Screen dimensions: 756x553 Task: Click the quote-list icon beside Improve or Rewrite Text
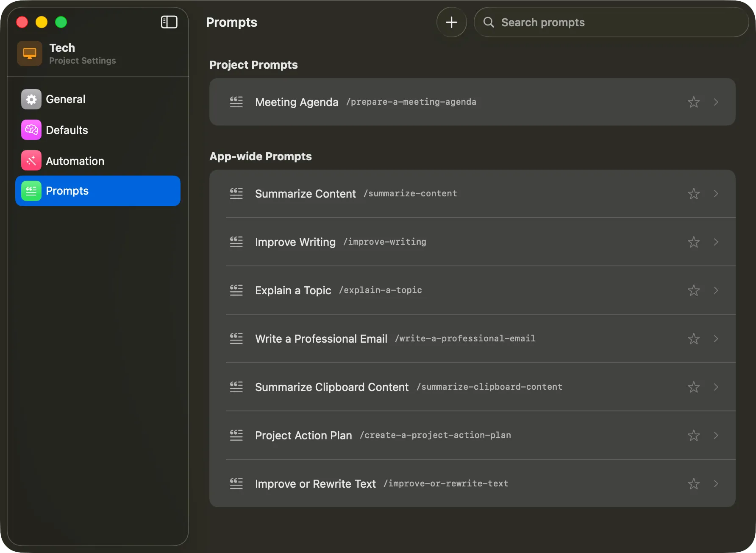click(x=236, y=483)
